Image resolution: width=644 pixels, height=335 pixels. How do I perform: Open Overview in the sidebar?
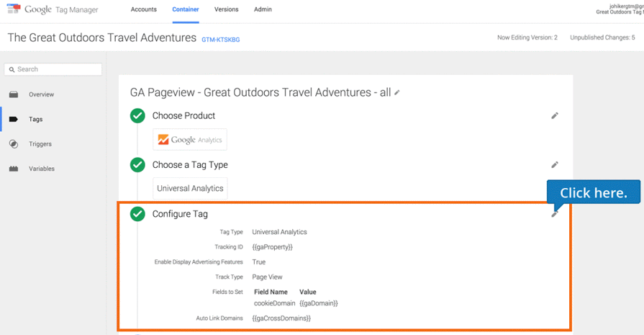pyautogui.click(x=41, y=94)
